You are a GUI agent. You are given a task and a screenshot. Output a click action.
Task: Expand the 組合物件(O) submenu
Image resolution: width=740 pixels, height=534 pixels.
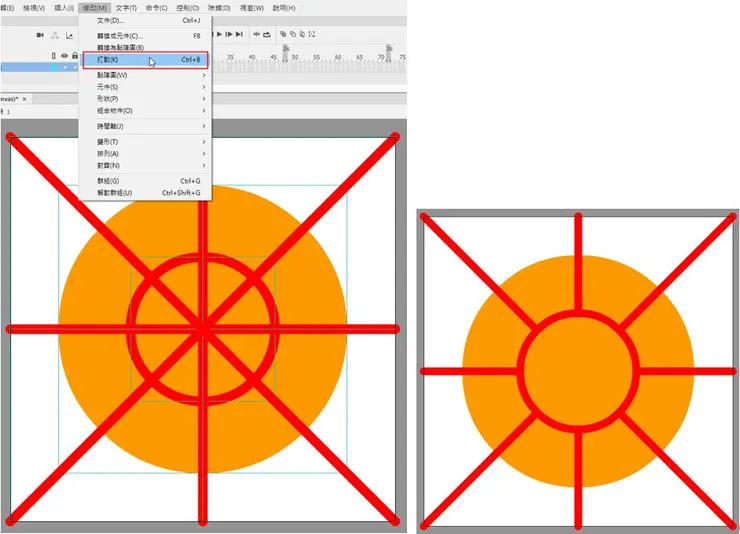tap(145, 111)
